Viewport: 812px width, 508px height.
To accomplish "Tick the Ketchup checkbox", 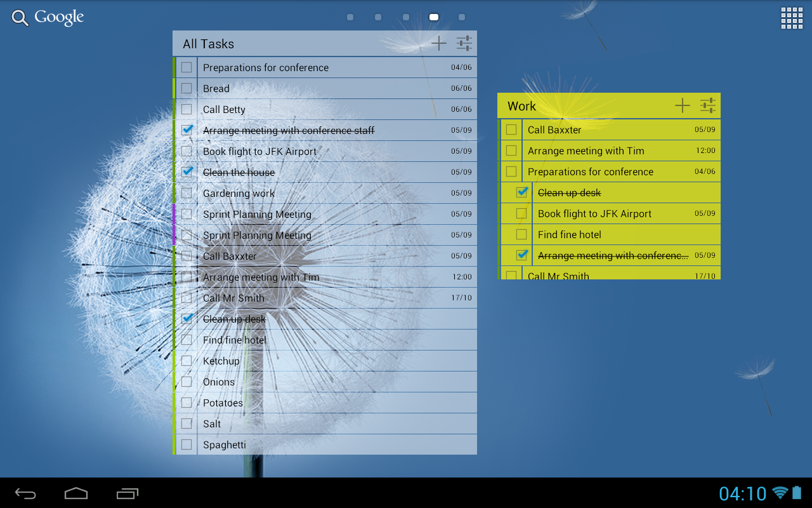I will click(187, 361).
